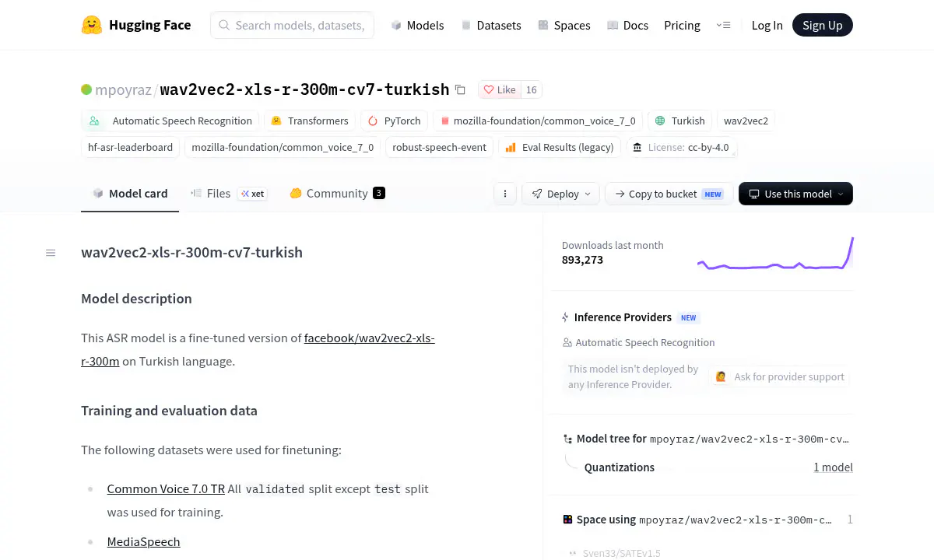
Task: Select the Turkish language tag
Action: [x=679, y=121]
